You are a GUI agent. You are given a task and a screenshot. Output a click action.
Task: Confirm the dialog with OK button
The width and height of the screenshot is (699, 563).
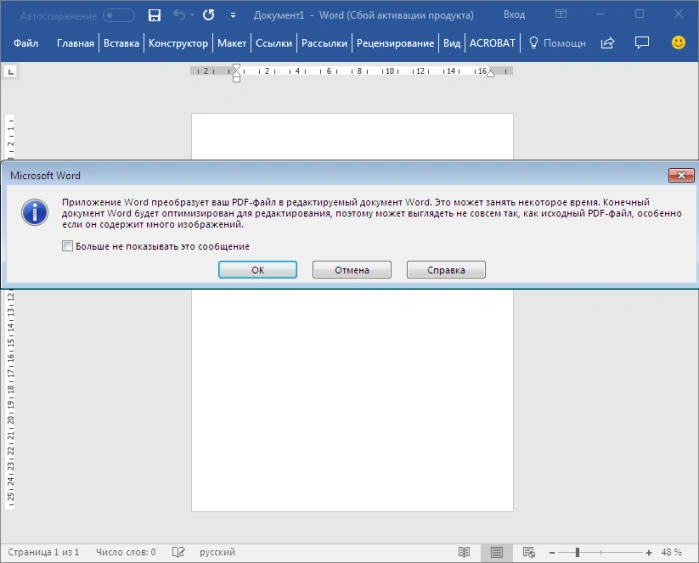[258, 270]
